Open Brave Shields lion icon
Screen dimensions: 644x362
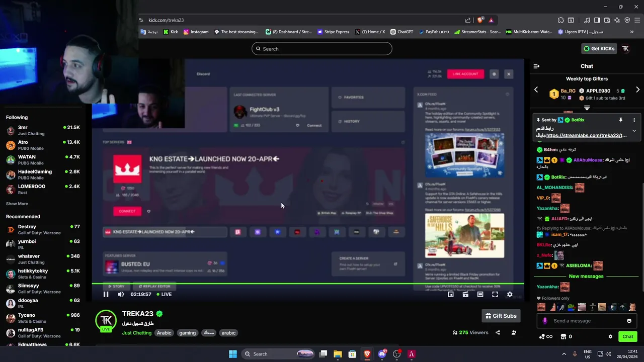[x=480, y=20]
